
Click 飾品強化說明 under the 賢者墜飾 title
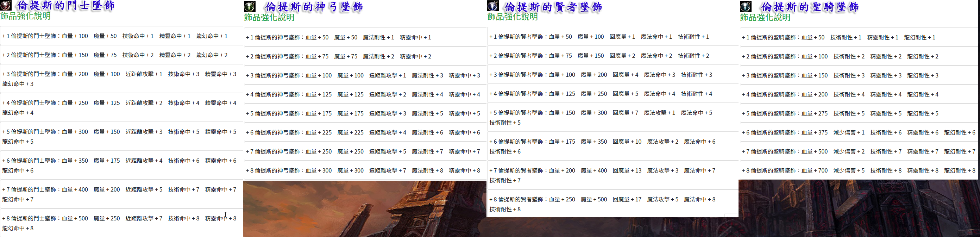tap(513, 17)
